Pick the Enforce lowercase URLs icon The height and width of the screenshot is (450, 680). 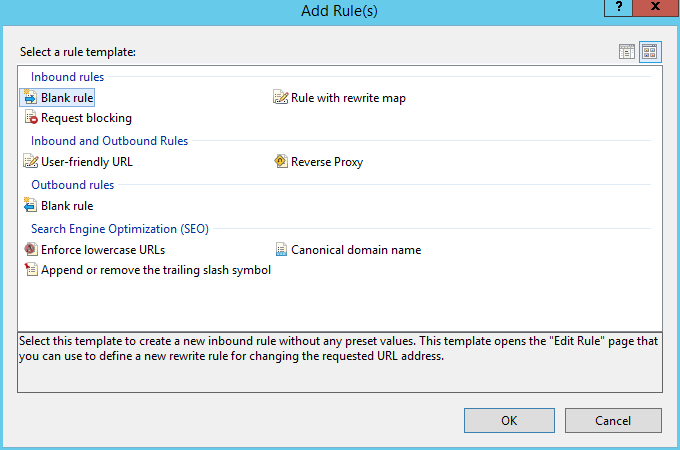click(x=29, y=250)
